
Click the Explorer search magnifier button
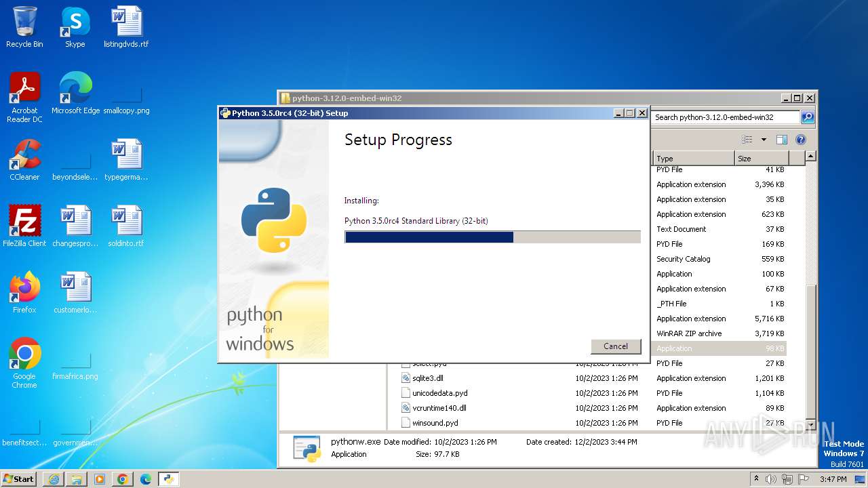point(808,117)
